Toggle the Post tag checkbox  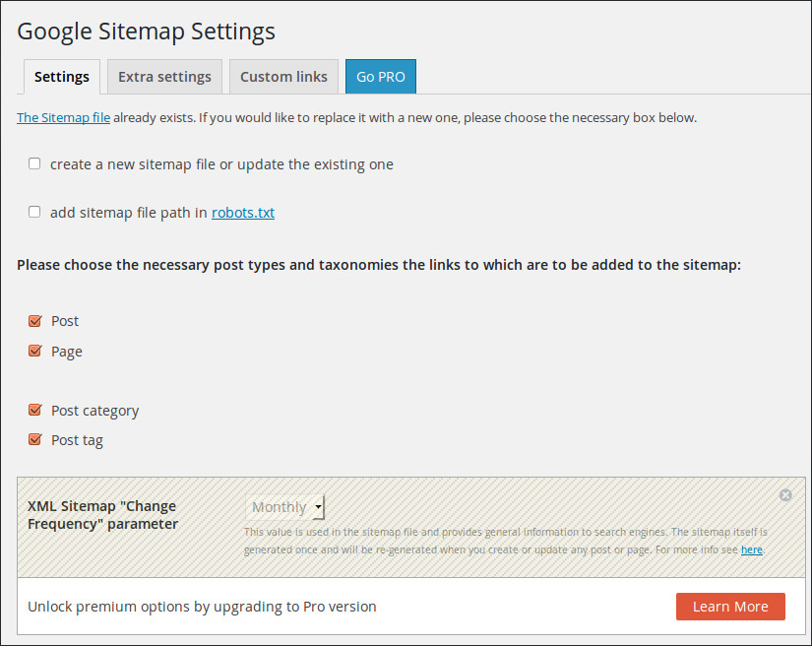click(x=35, y=440)
